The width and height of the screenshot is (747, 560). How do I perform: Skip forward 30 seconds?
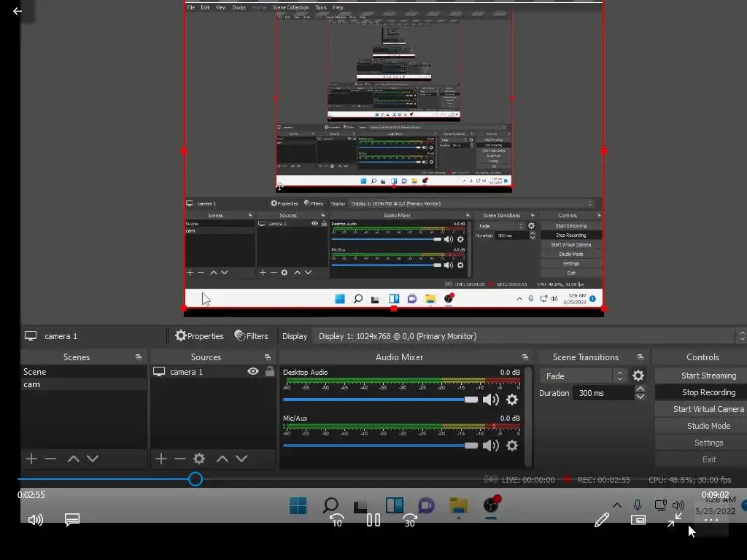point(410,520)
